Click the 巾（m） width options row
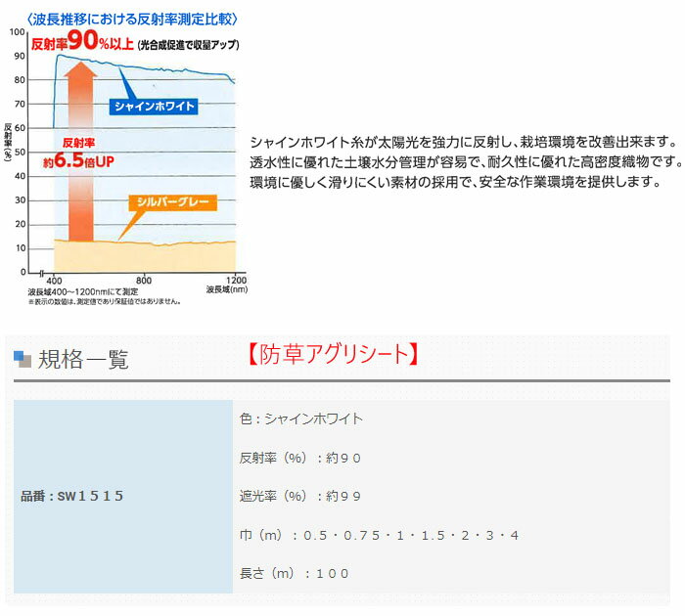 (x=379, y=535)
